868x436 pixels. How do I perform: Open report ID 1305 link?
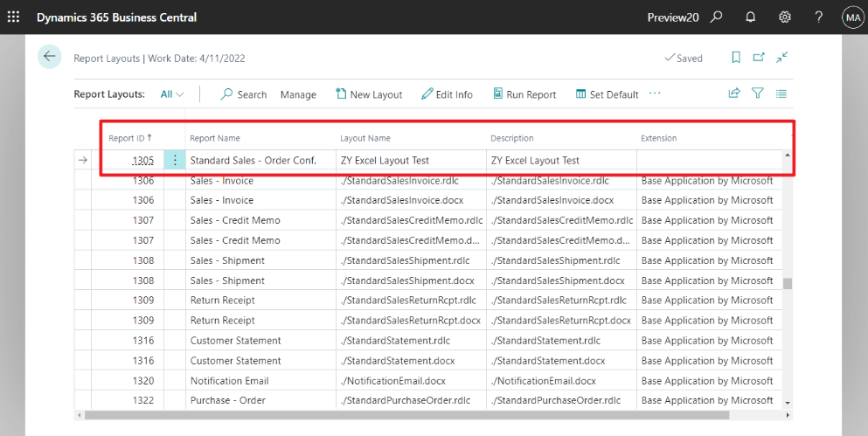(x=142, y=161)
